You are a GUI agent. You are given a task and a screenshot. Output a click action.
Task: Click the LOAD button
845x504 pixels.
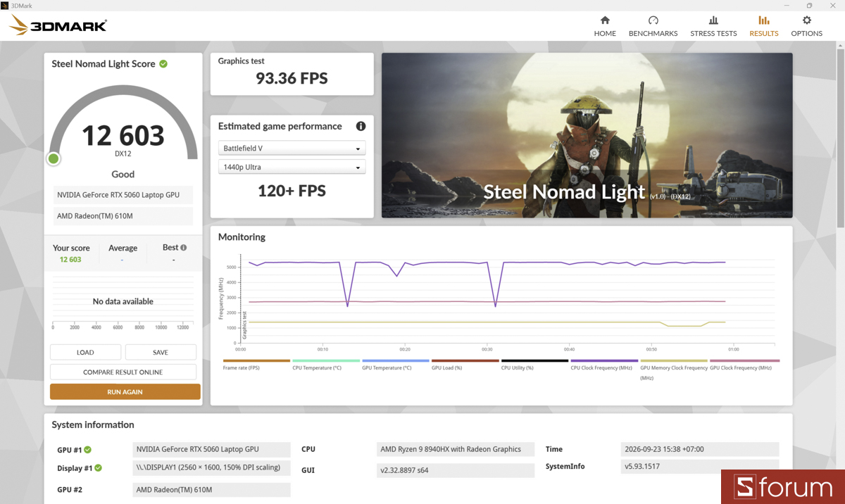85,352
